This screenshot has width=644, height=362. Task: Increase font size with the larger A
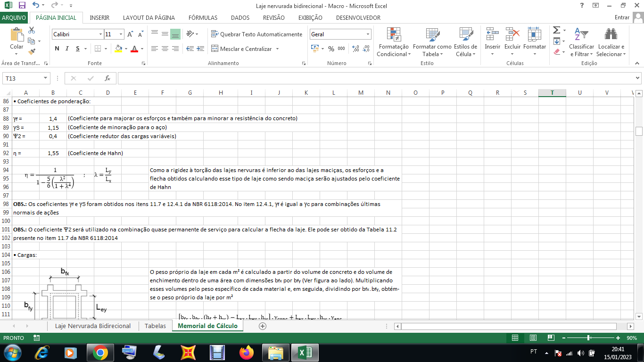pyautogui.click(x=131, y=34)
